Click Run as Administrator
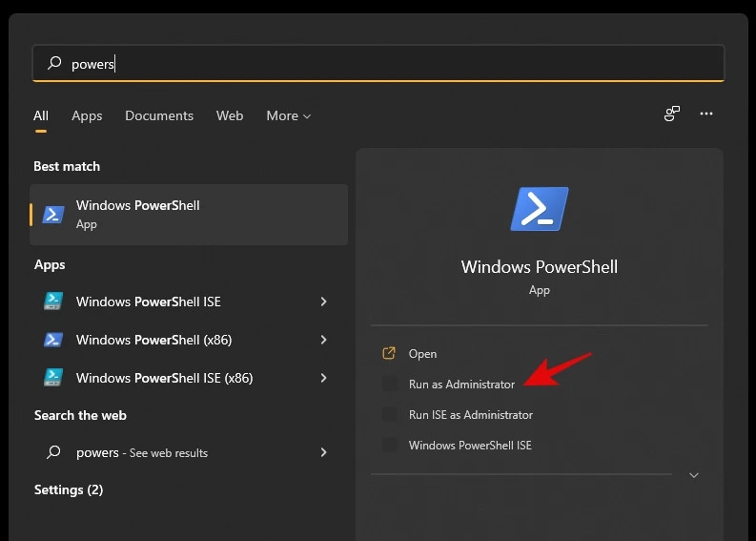The width and height of the screenshot is (756, 541). click(461, 385)
